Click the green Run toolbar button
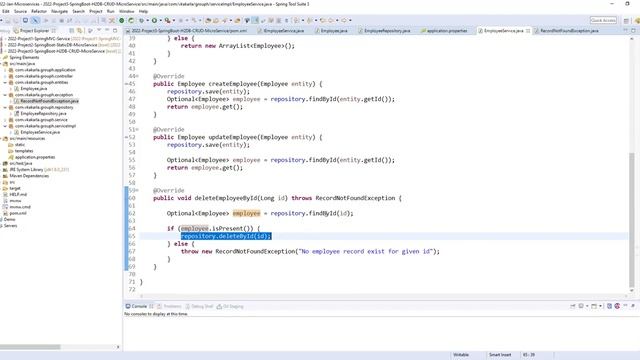This screenshot has width=640, height=360. tap(154, 20)
